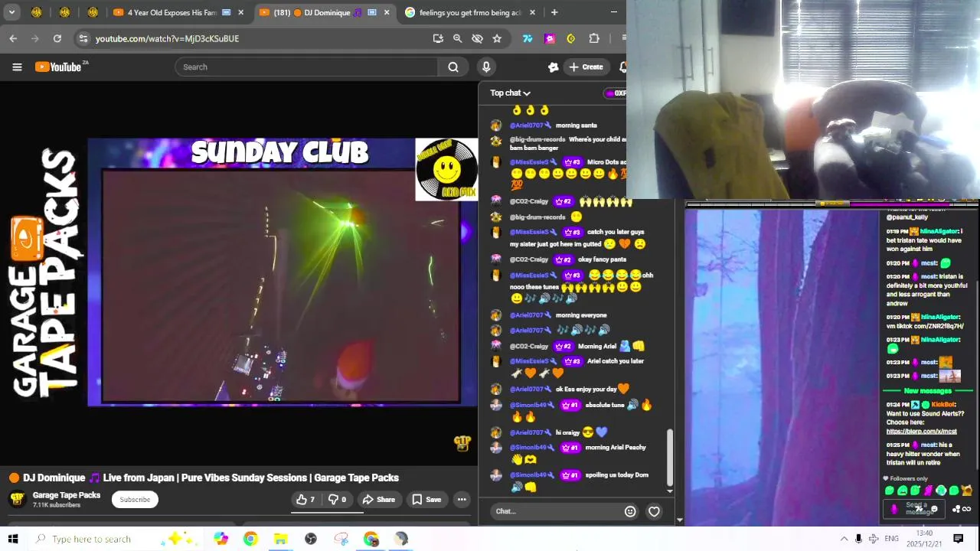
Task: Open the chat emoji picker smiley
Action: point(630,511)
